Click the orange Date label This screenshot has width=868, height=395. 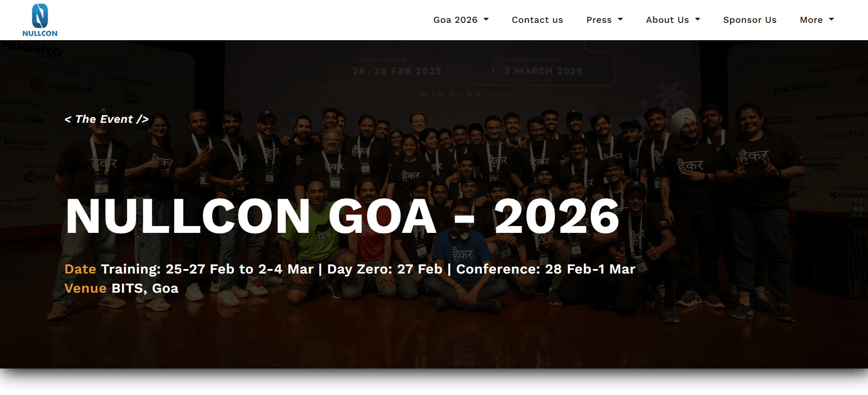pos(80,269)
